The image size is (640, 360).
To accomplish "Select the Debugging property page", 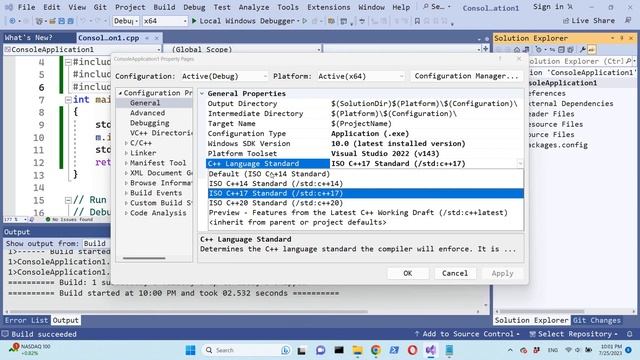I will pos(149,123).
